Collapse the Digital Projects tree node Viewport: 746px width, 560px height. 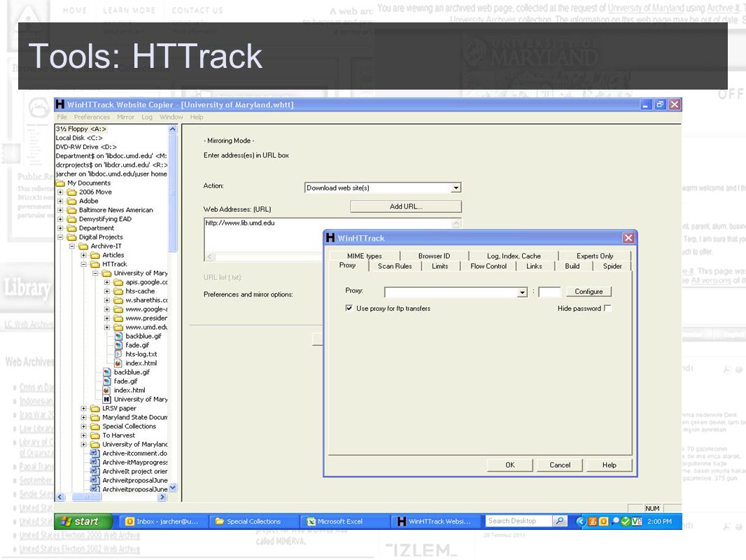(60, 237)
